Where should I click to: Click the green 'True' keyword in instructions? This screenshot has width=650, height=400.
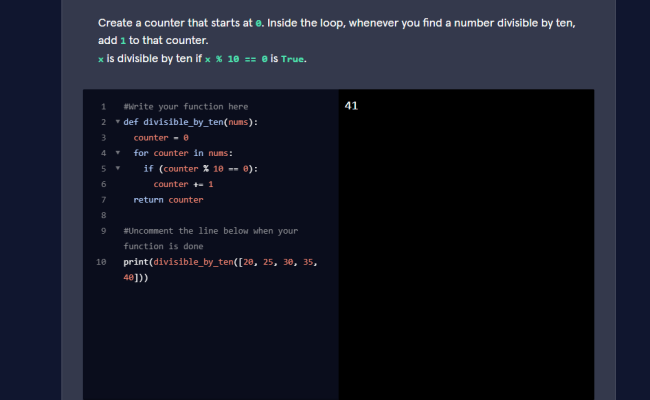pyautogui.click(x=292, y=59)
